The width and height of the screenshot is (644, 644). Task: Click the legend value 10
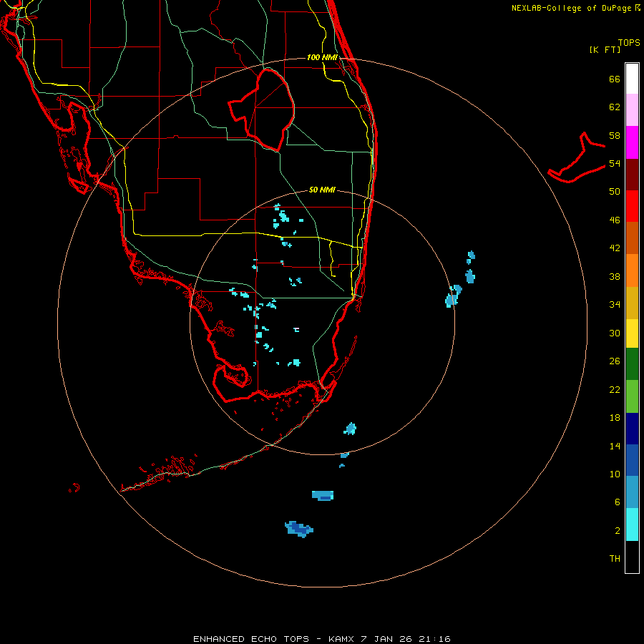615,474
